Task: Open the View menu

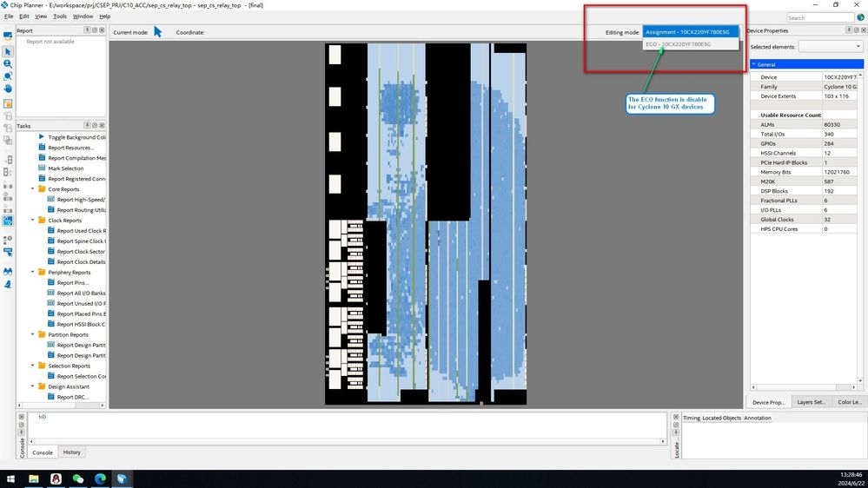Action: coord(41,16)
